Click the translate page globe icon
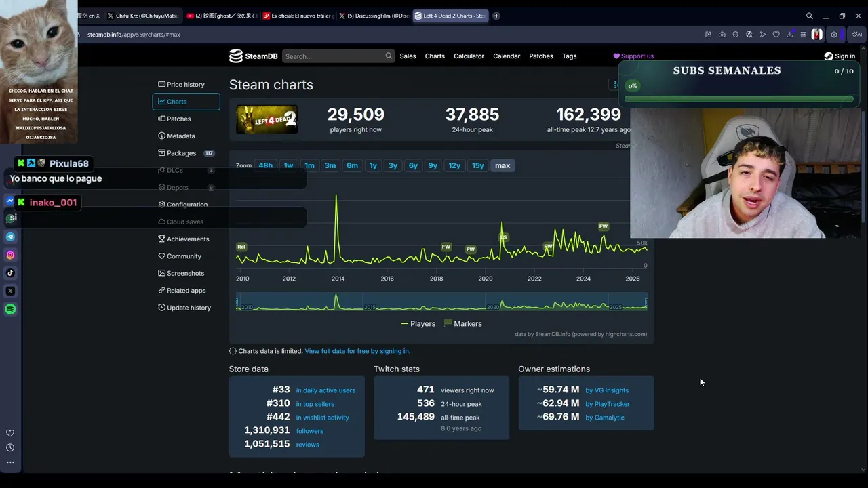Viewport: 868px width, 488px height. [749, 35]
